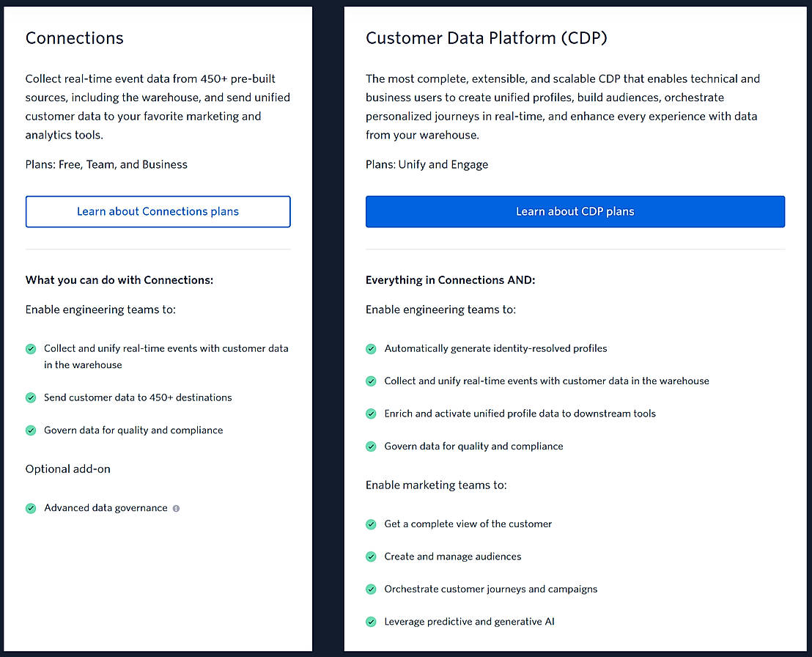Click the Learn about Connections plans button
This screenshot has height=657, width=812.
pos(158,211)
